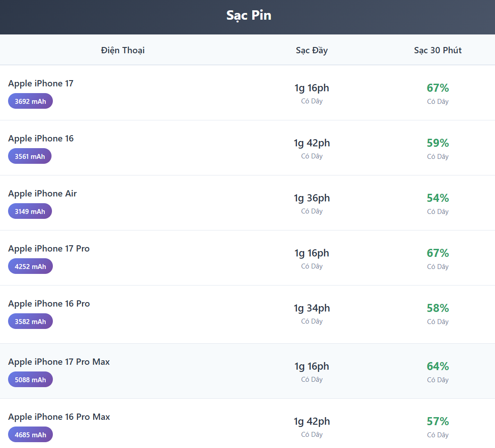The image size is (495, 448).
Task: Click the Sạc 30 Phút column header
Action: click(438, 50)
